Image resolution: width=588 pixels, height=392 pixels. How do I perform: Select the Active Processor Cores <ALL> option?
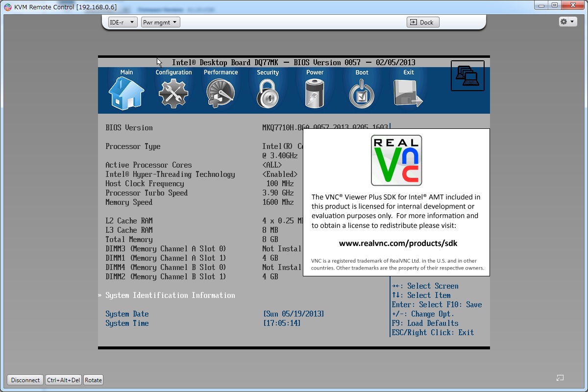(272, 165)
